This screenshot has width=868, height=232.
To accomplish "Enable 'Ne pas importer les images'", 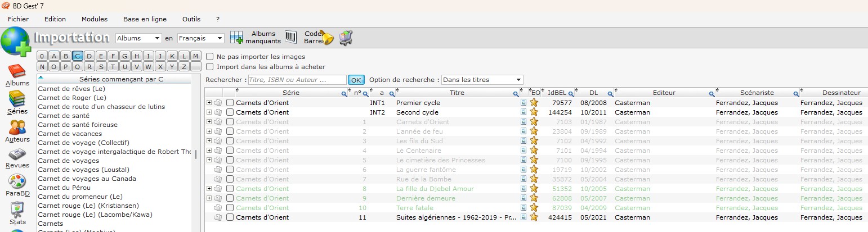I will coord(210,57).
